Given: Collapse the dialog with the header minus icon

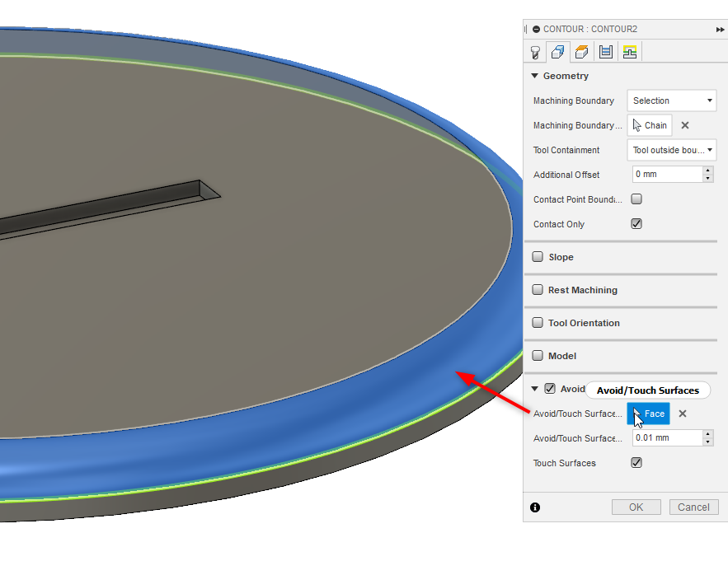Looking at the screenshot, I should 536,29.
